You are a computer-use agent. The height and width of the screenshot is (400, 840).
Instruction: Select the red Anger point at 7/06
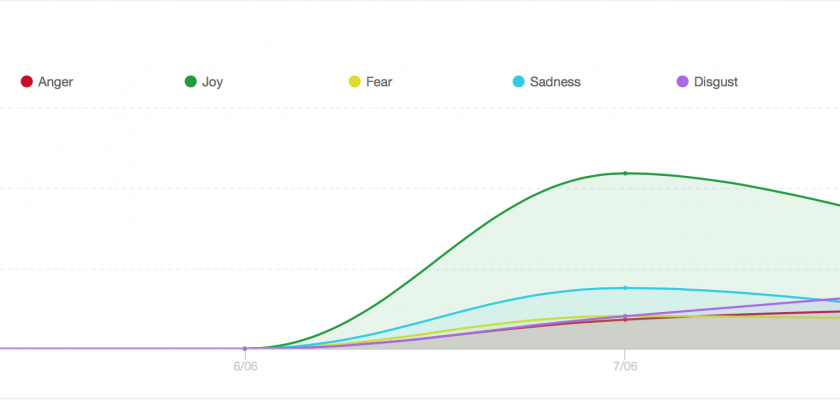coord(625,320)
